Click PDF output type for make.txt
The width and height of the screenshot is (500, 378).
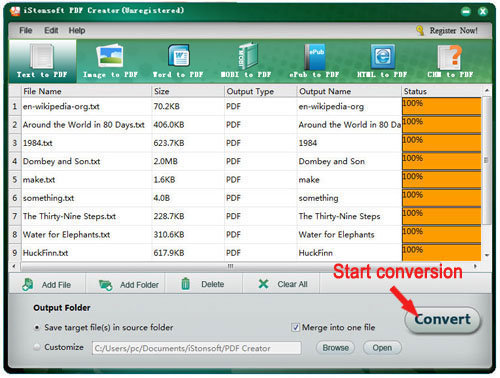(x=233, y=180)
